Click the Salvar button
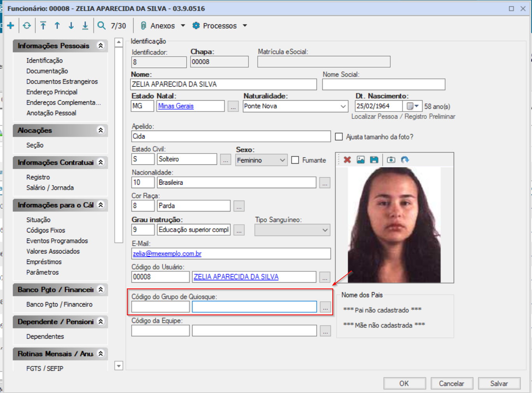The width and height of the screenshot is (532, 393). (x=499, y=383)
